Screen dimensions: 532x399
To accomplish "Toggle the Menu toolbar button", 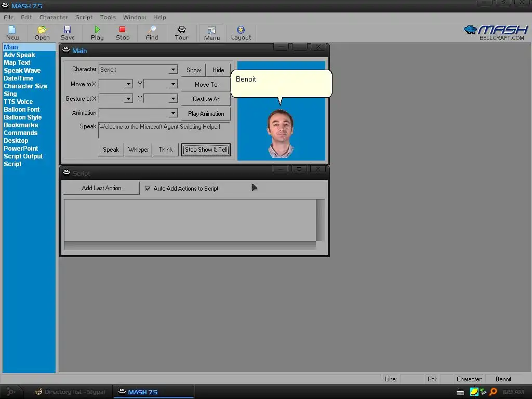I will pyautogui.click(x=212, y=33).
